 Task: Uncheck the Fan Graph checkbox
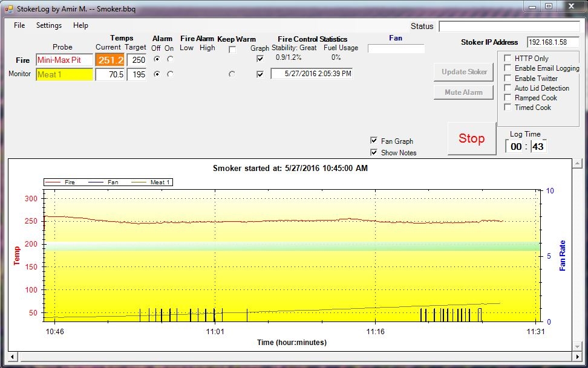(374, 141)
